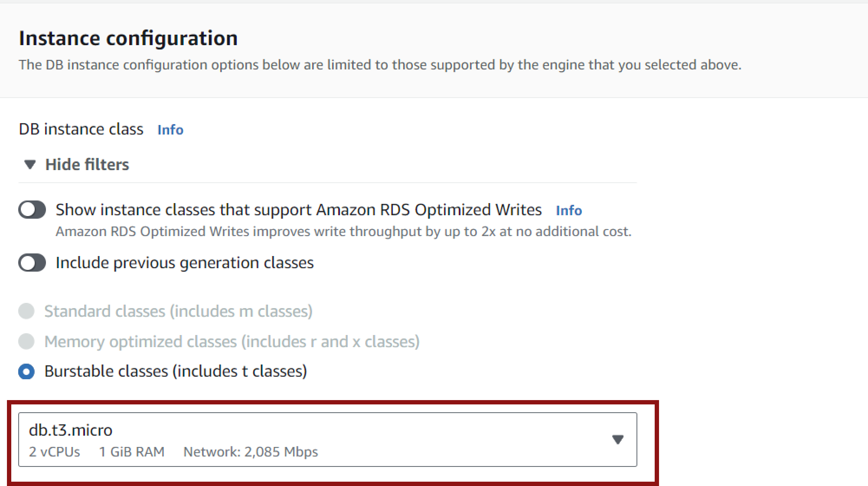868x486 pixels.
Task: Open the Info link beside DB instance class
Action: (170, 130)
